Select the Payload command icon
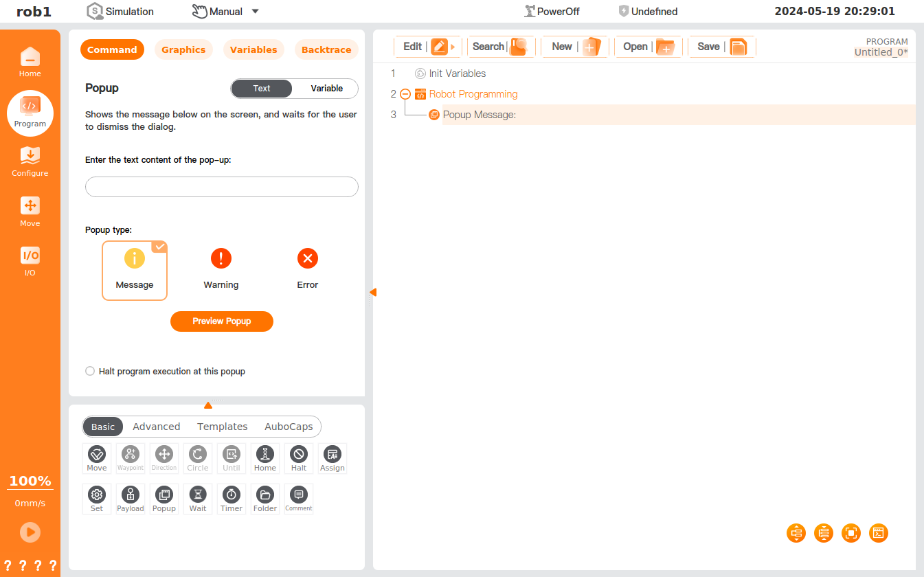Image resolution: width=924 pixels, height=577 pixels. click(131, 499)
